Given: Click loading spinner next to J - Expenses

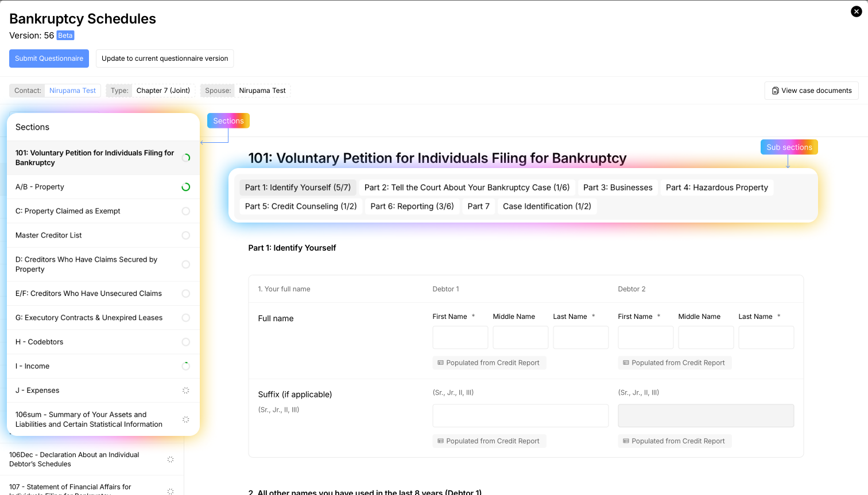Looking at the screenshot, I should [x=185, y=391].
